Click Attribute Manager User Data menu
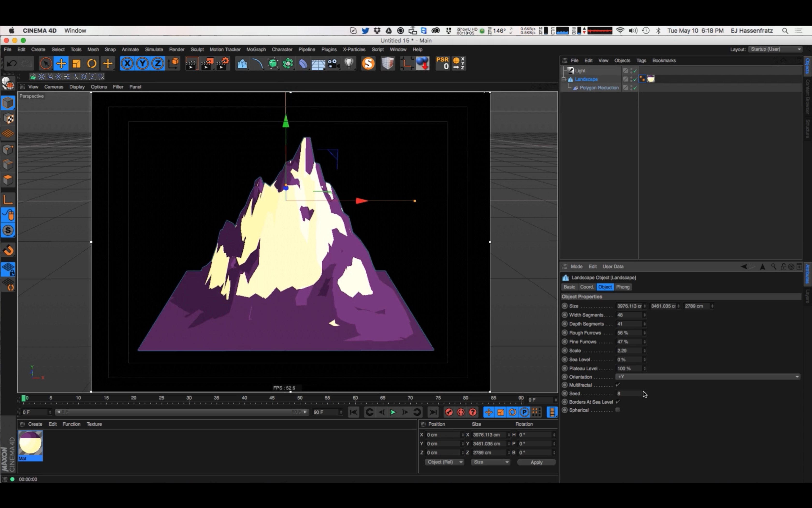The image size is (812, 508). (x=613, y=266)
